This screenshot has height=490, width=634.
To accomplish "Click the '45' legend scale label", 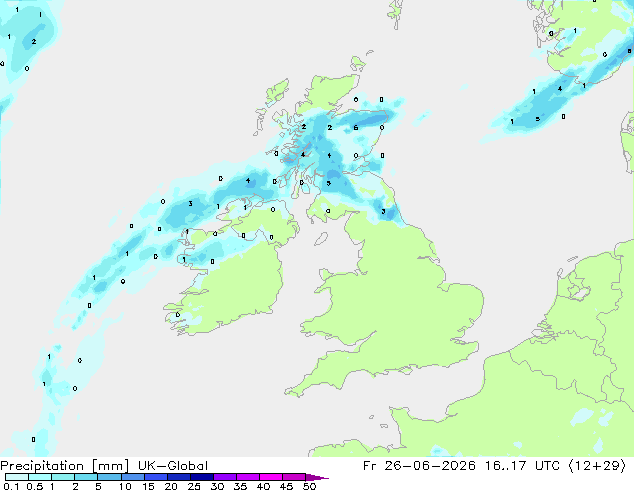I will tap(286, 486).
